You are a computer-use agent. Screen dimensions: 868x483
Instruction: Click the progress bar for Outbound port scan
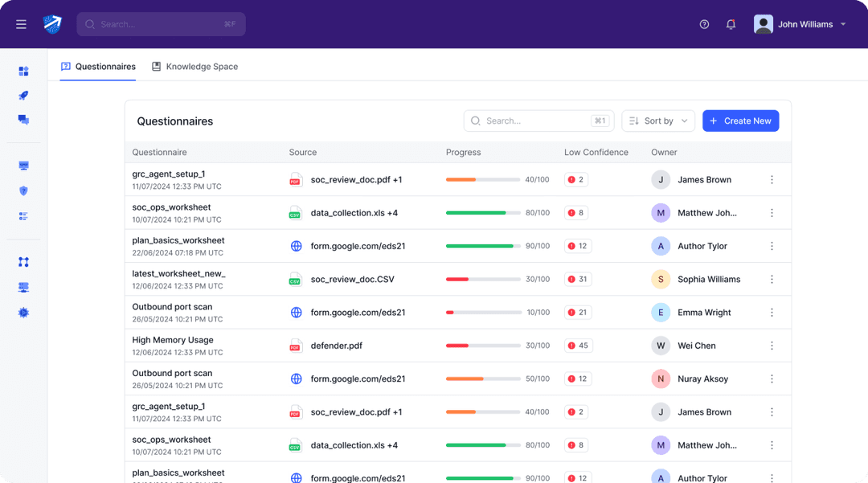point(482,312)
